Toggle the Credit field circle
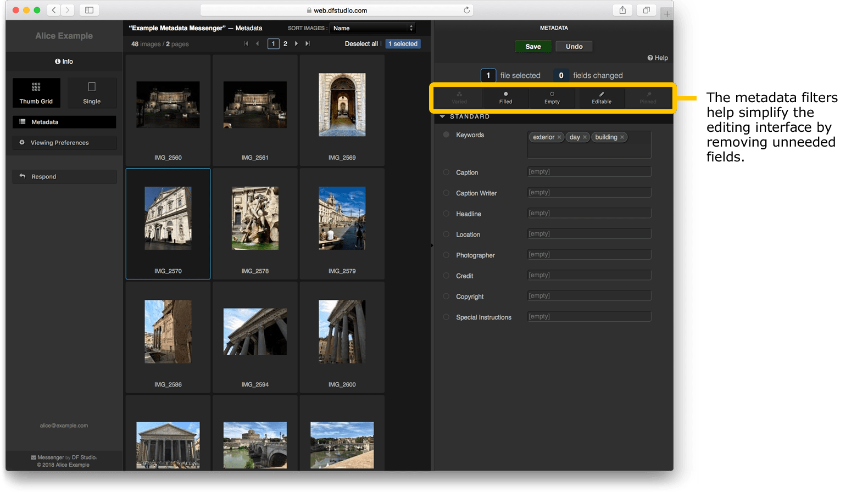The width and height of the screenshot is (868, 492). pyautogui.click(x=446, y=276)
